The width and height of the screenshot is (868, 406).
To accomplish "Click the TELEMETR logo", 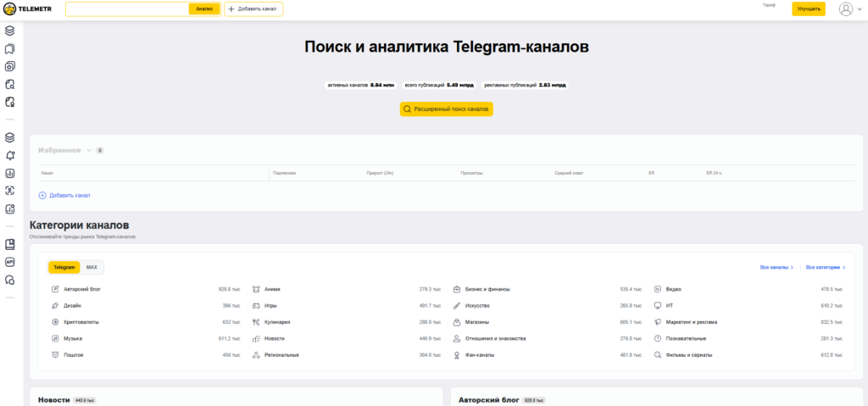I will point(28,8).
